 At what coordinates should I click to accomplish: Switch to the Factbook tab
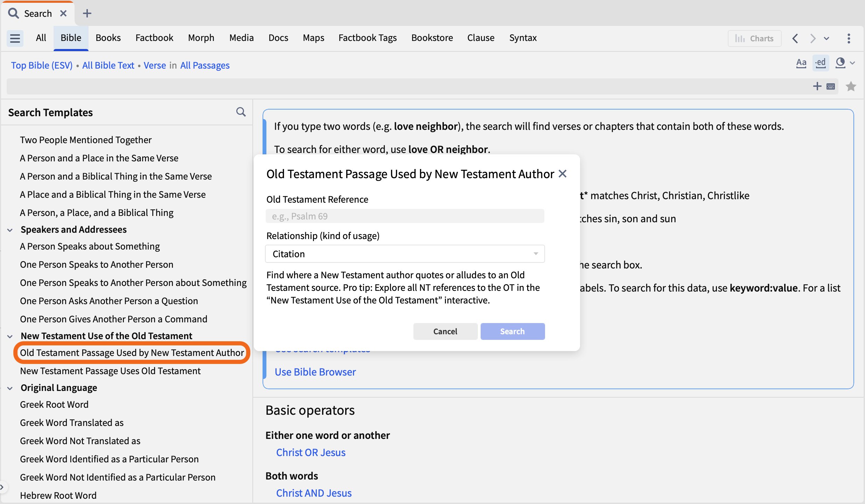(x=154, y=38)
